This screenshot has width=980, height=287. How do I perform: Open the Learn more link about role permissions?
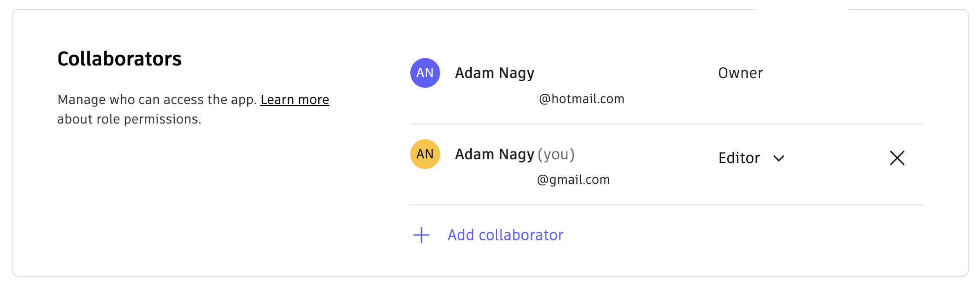pyautogui.click(x=295, y=99)
